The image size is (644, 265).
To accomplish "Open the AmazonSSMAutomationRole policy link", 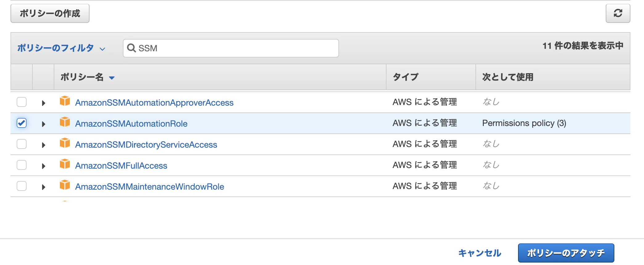I will [x=131, y=124].
